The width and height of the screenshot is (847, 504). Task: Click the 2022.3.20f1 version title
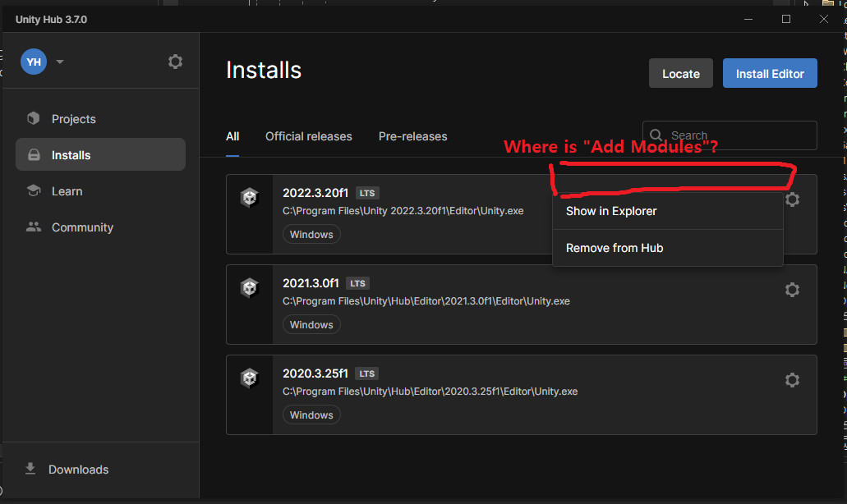click(x=315, y=193)
